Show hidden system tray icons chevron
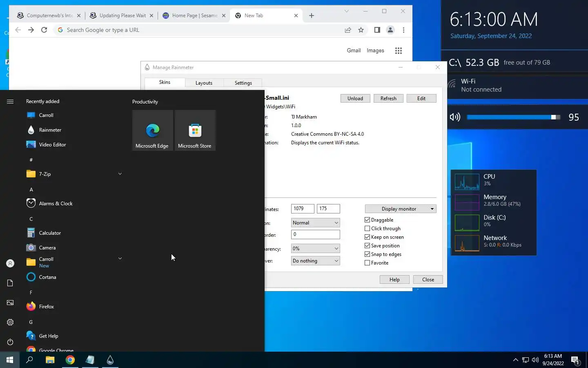The width and height of the screenshot is (588, 368). pos(515,360)
